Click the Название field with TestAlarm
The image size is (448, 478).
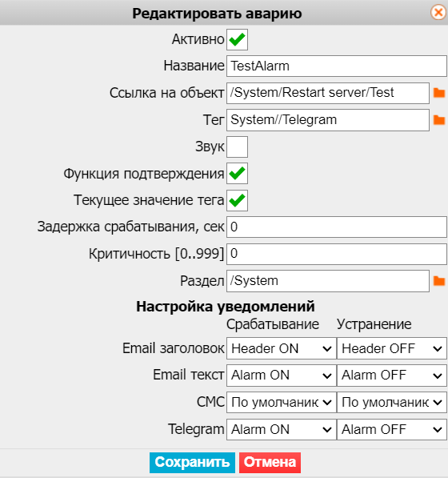tap(337, 66)
